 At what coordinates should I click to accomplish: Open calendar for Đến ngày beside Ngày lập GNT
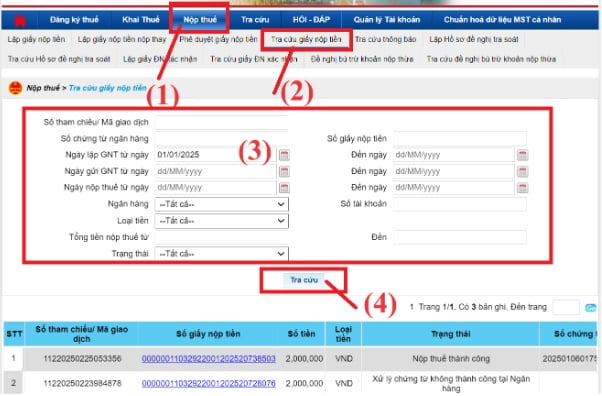(x=523, y=155)
